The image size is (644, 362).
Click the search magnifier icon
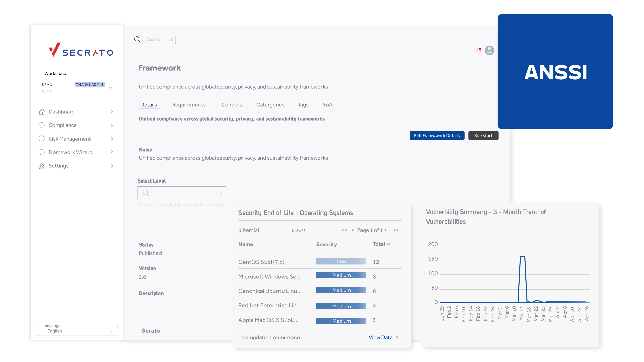pyautogui.click(x=137, y=39)
